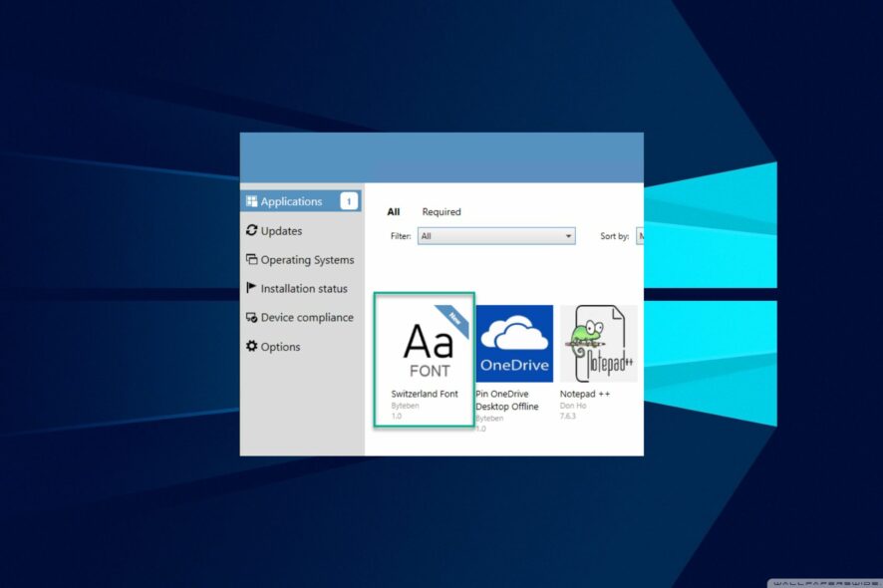The image size is (883, 588).
Task: Click the Device compliance icon
Action: click(x=252, y=317)
